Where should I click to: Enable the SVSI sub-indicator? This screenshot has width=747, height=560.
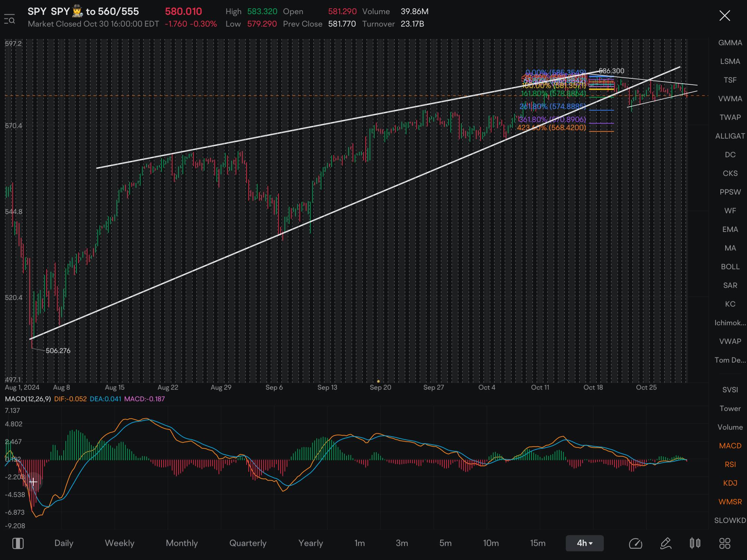click(730, 390)
